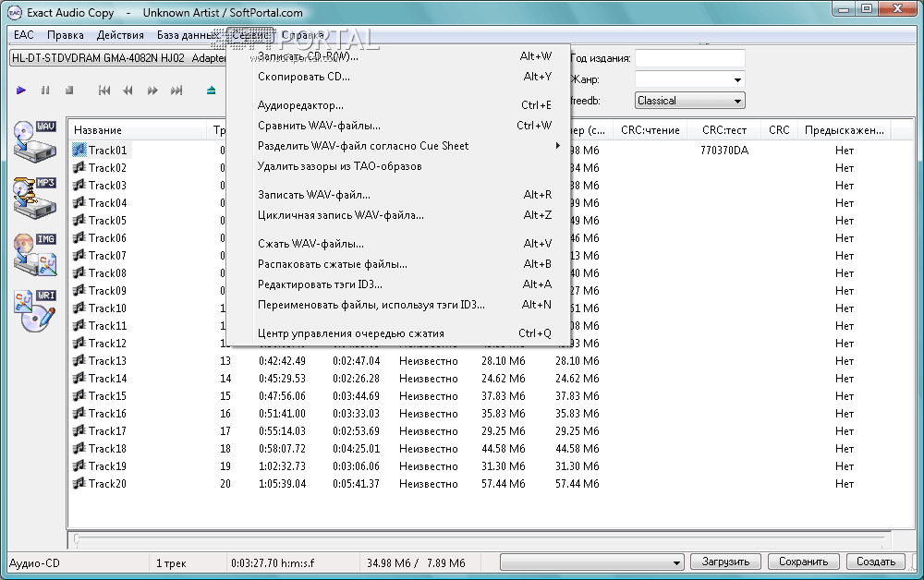Click the Загрузить button
This screenshot has width=924, height=580.
[x=725, y=562]
